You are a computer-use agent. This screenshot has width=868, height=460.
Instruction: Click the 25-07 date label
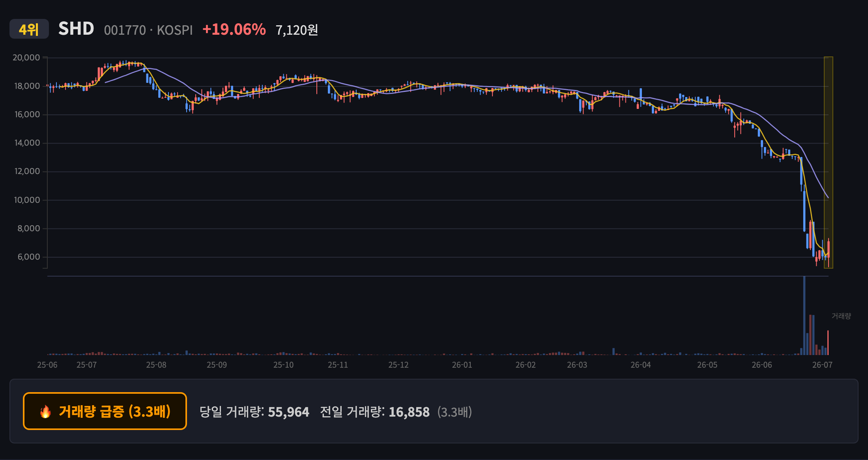click(86, 365)
